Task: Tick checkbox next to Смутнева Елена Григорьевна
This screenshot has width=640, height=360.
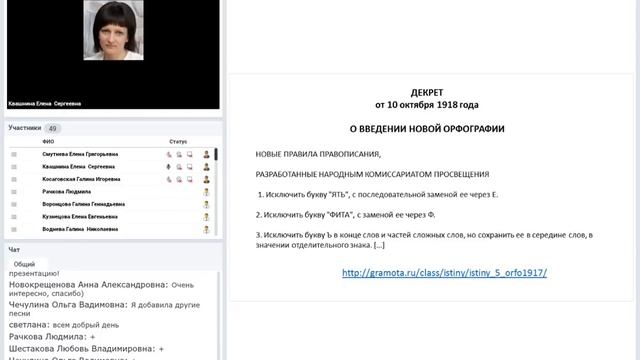Action: click(x=14, y=154)
